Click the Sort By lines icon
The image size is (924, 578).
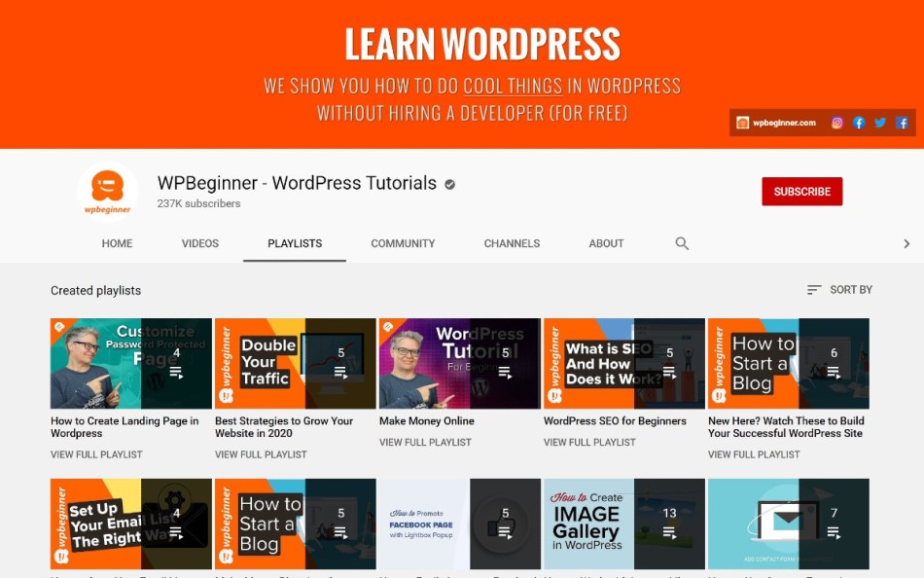click(x=814, y=290)
